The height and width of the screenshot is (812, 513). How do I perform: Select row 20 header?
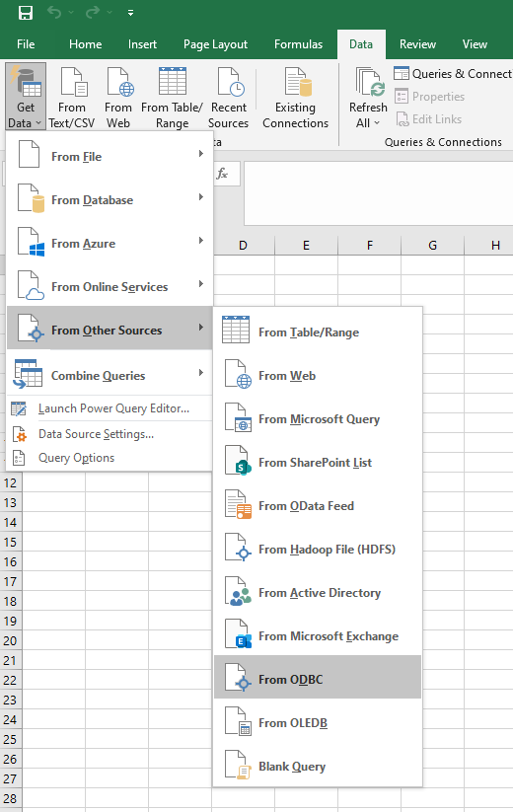click(10, 640)
